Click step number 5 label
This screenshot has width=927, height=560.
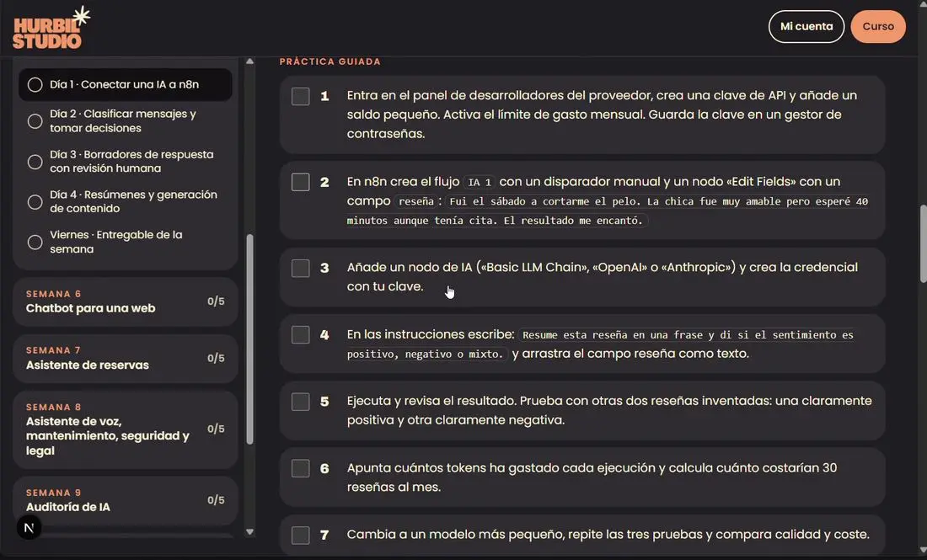point(324,402)
